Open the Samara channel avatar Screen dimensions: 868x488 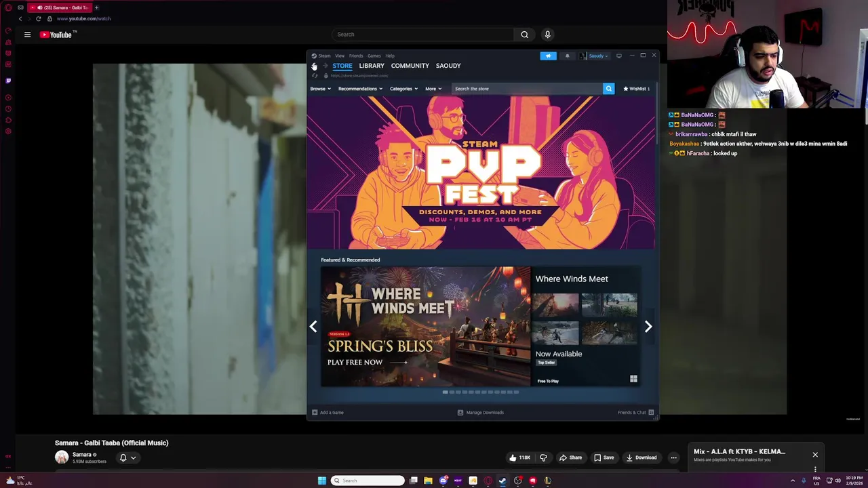point(62,457)
